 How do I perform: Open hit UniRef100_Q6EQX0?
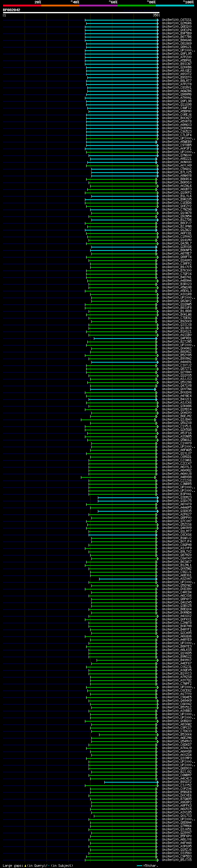[x=176, y=26]
